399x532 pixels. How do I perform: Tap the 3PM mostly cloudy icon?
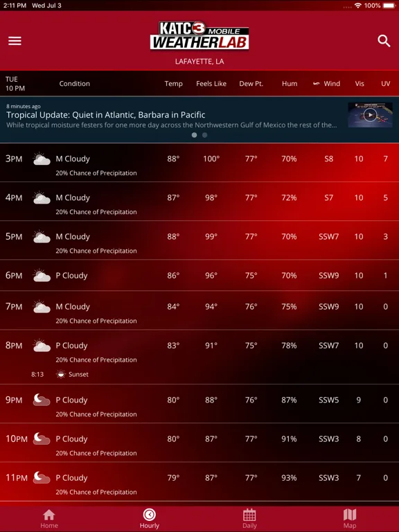coord(42,159)
